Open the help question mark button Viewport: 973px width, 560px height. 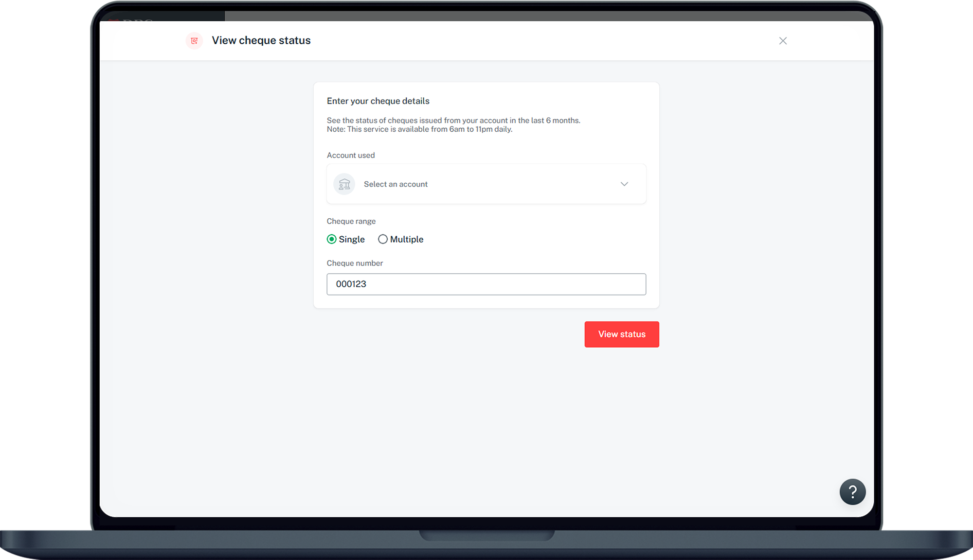click(x=852, y=492)
